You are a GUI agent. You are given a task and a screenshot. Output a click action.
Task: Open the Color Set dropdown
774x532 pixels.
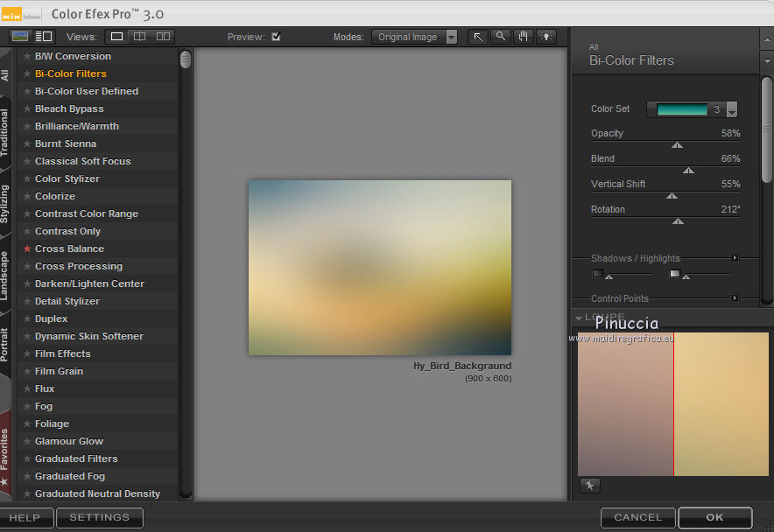pos(732,110)
